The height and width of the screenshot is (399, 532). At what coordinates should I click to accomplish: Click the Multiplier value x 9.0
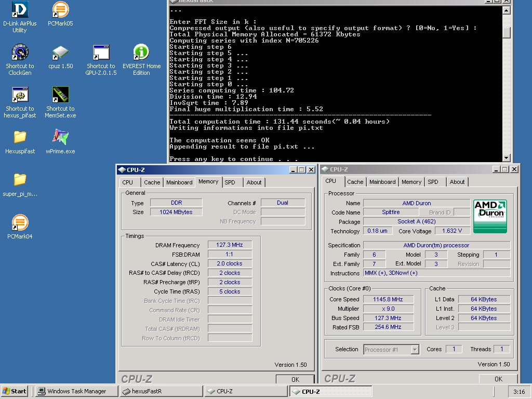coord(388,309)
